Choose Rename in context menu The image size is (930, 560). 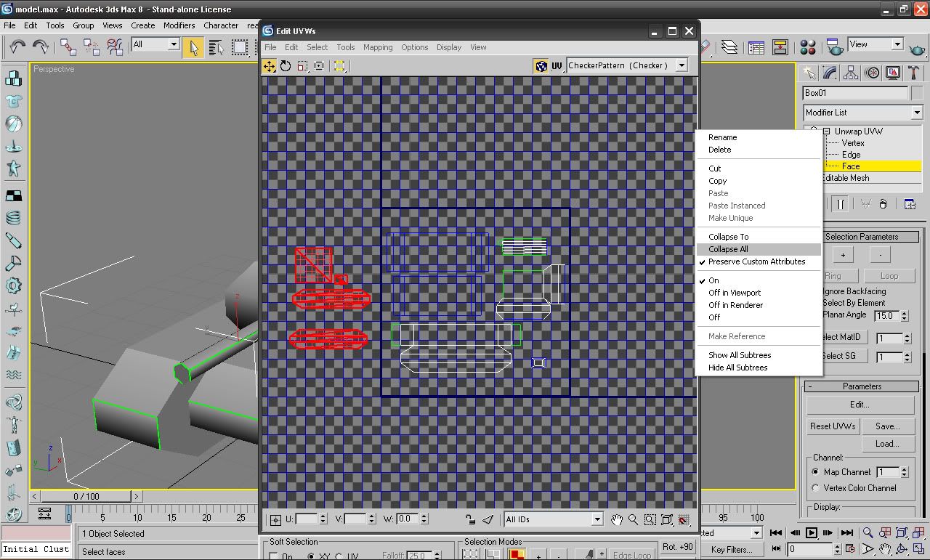[x=759, y=137]
